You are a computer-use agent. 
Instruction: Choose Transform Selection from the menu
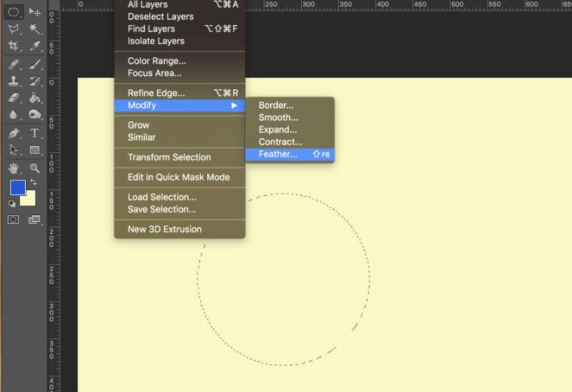coord(169,157)
